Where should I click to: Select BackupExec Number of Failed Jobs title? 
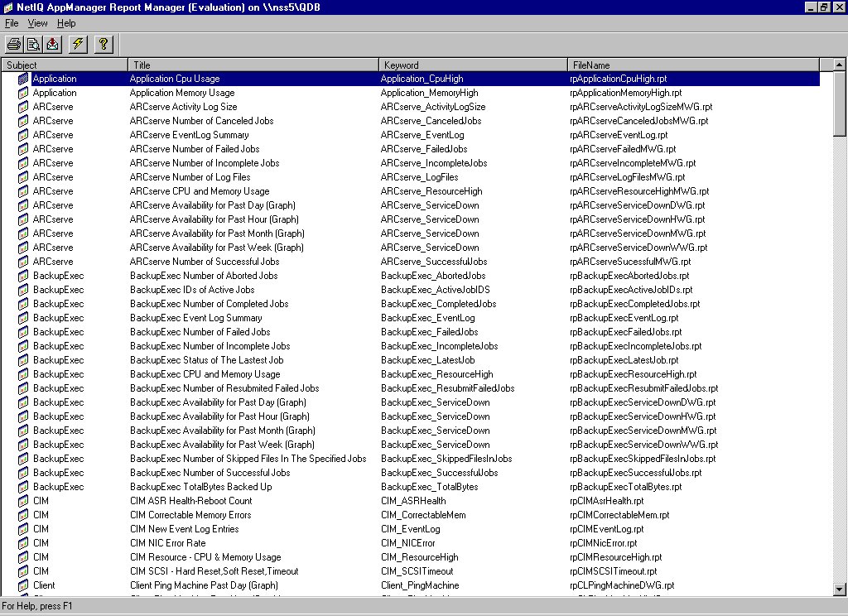[x=200, y=332]
